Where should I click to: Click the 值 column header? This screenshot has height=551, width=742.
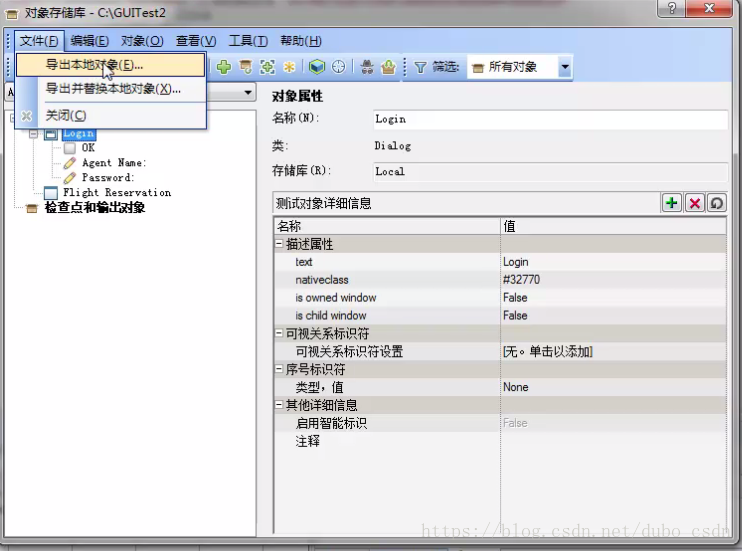click(613, 226)
